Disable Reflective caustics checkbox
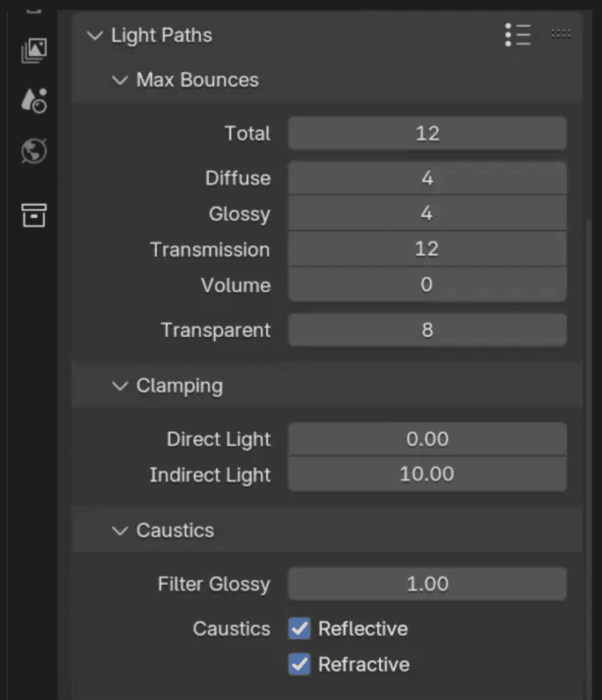Viewport: 602px width, 700px height. pyautogui.click(x=299, y=628)
